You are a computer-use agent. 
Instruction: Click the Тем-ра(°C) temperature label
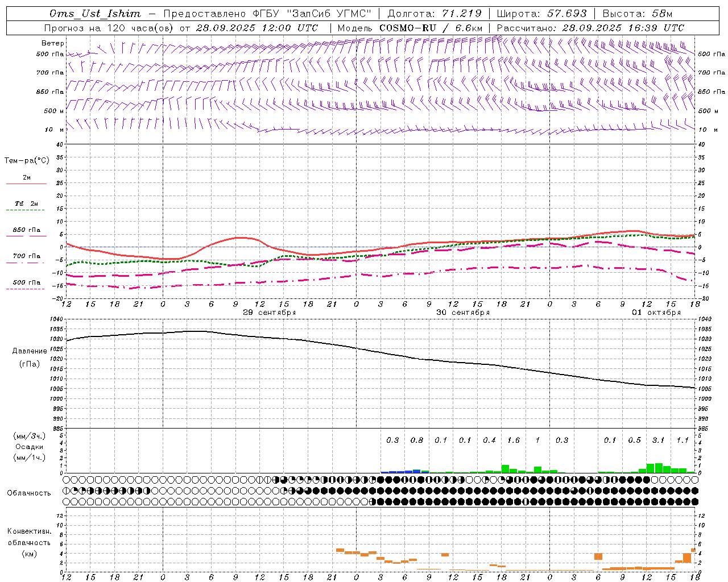coord(27,160)
